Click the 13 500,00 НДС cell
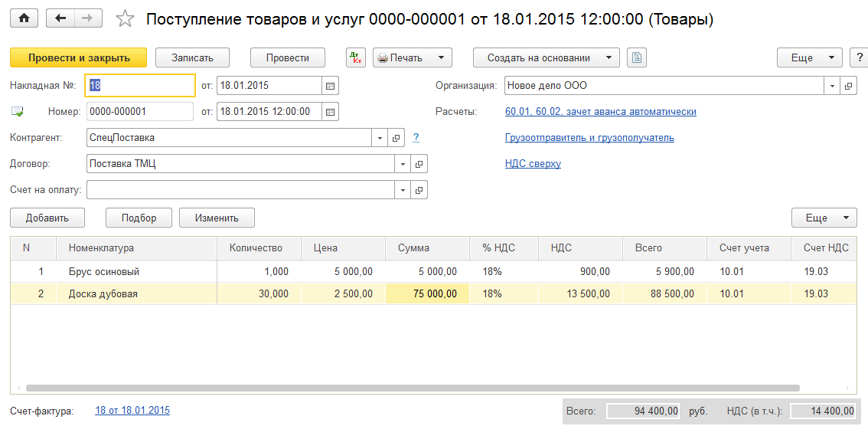This screenshot has height=426, width=868. tap(580, 294)
